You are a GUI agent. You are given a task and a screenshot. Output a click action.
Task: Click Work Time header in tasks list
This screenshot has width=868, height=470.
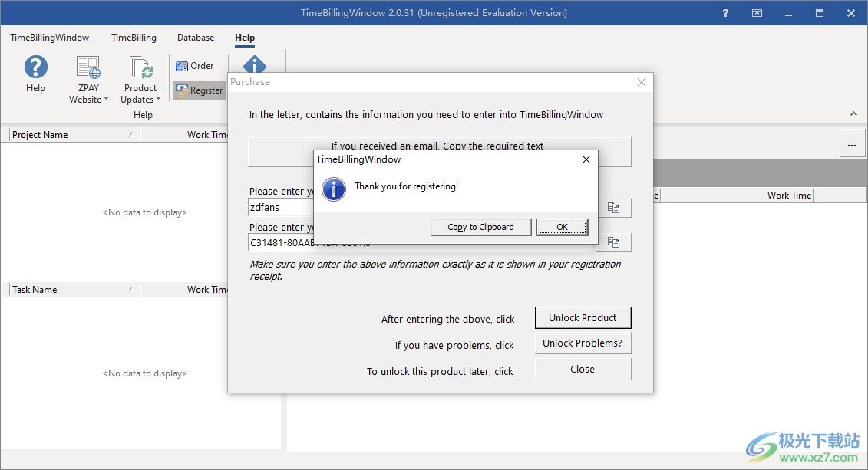[184, 290]
